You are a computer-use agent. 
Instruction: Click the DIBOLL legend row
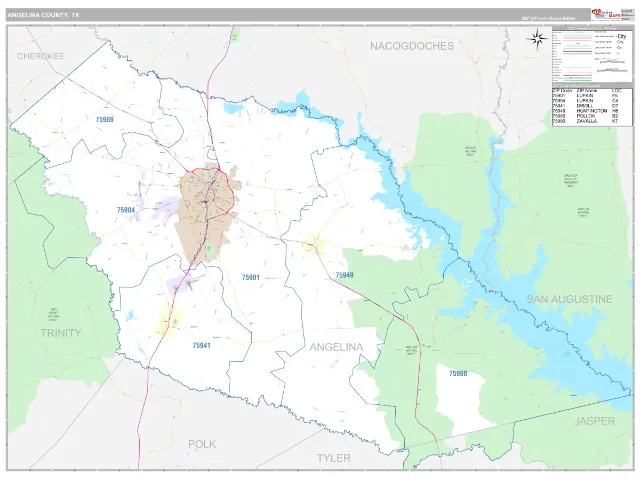click(x=586, y=106)
